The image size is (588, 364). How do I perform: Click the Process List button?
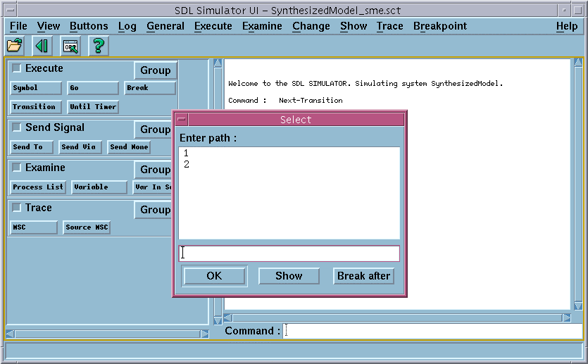pos(38,187)
